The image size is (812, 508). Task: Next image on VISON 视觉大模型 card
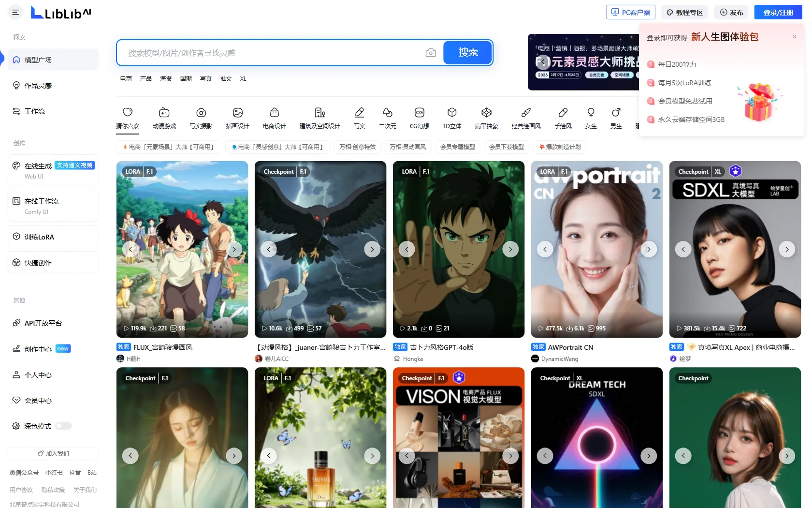[x=510, y=456]
